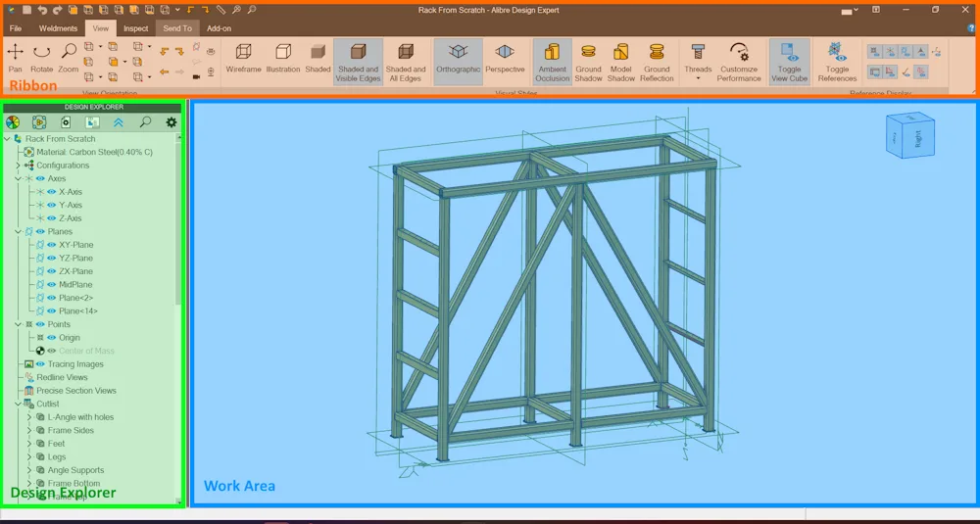Expand the Frame Sides item
This screenshot has width=980, height=524.
click(29, 430)
